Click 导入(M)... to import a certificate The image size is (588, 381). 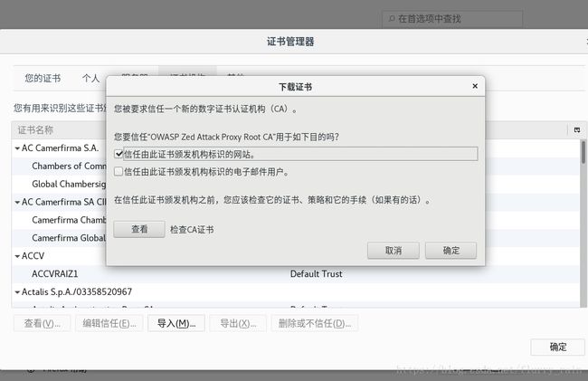point(176,323)
